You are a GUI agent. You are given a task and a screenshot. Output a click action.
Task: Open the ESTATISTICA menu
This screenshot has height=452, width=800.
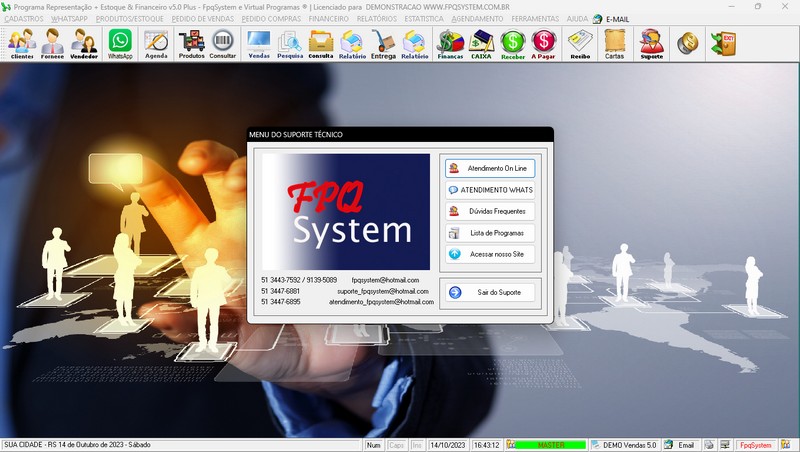tap(424, 19)
